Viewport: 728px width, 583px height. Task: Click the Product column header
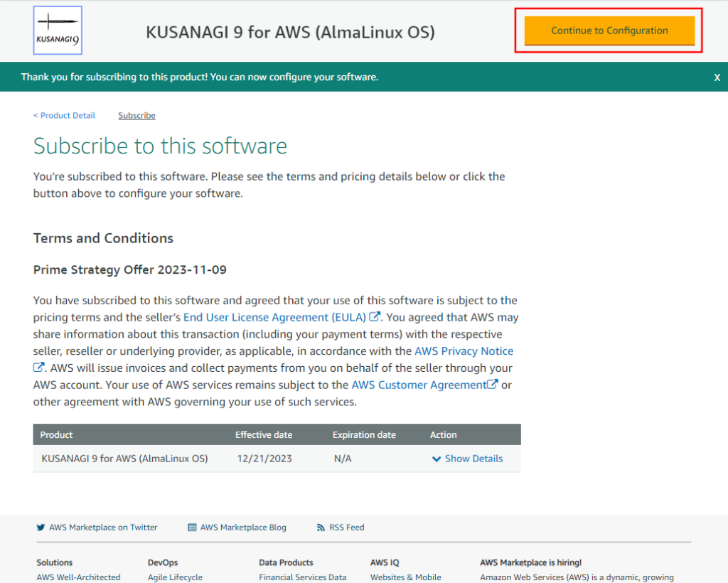pyautogui.click(x=56, y=435)
